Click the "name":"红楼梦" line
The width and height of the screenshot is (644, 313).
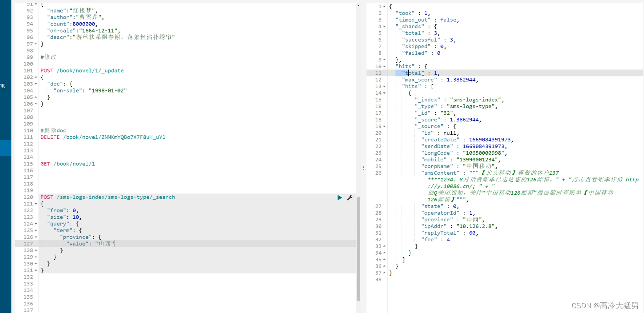(72, 11)
